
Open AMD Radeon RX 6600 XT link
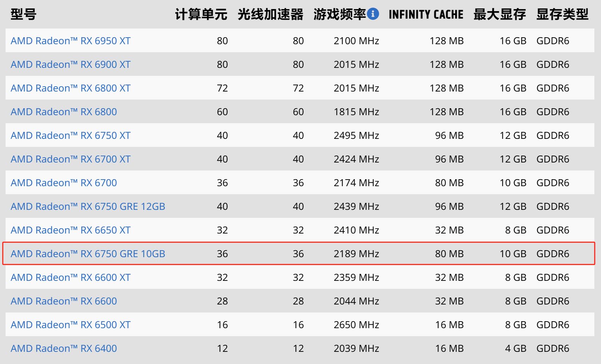pos(71,277)
